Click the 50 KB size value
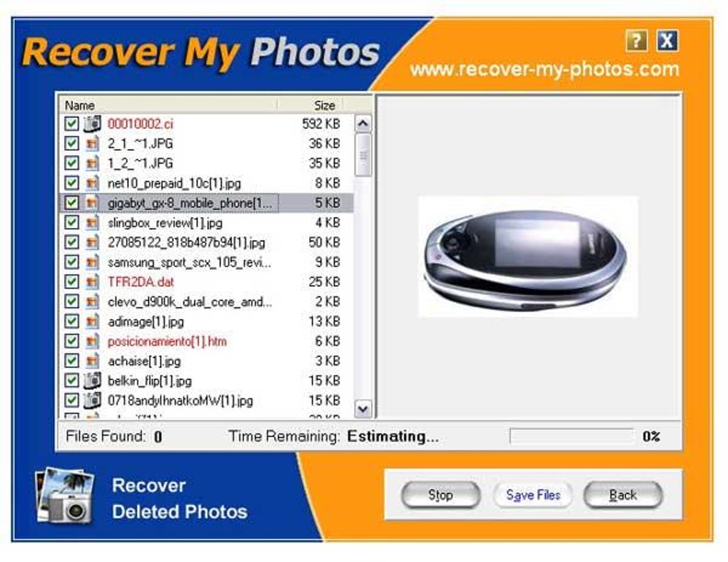This screenshot has height=562, width=728. pyautogui.click(x=324, y=243)
